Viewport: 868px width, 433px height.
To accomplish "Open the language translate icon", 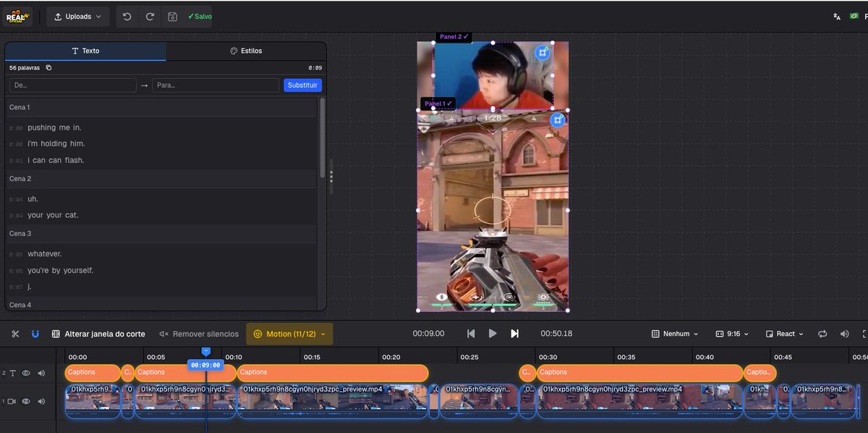I will point(837,16).
